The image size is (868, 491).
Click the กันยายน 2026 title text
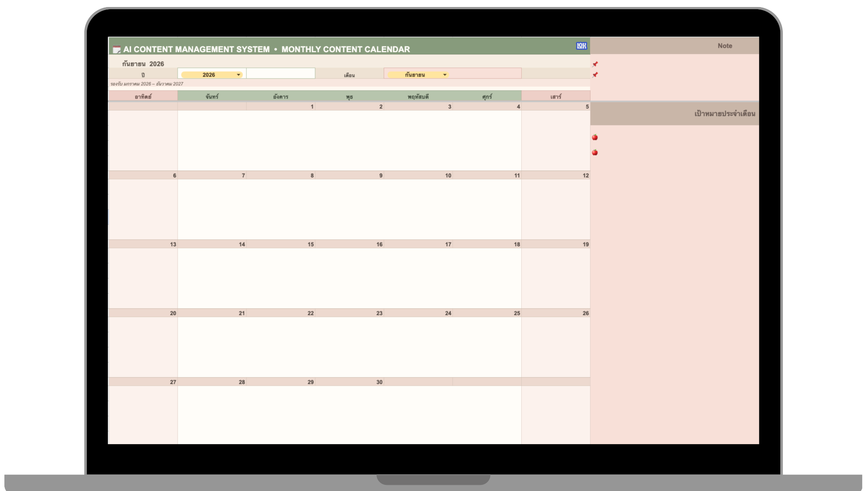[x=143, y=64]
